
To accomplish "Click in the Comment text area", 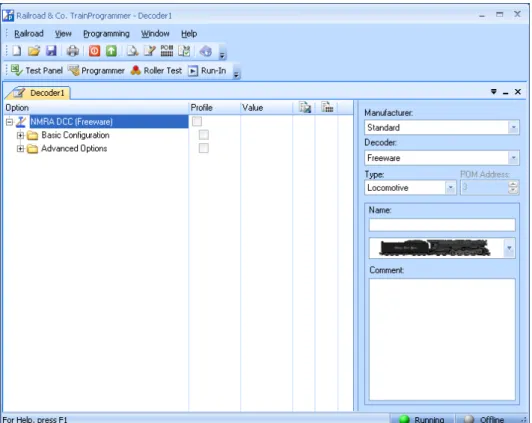I will tap(442, 339).
